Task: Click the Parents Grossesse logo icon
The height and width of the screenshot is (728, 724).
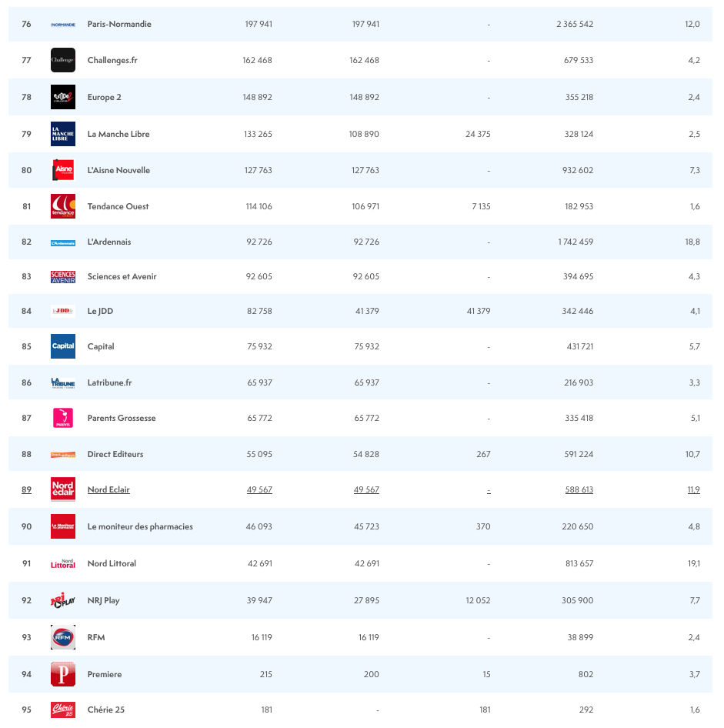Action: point(63,418)
